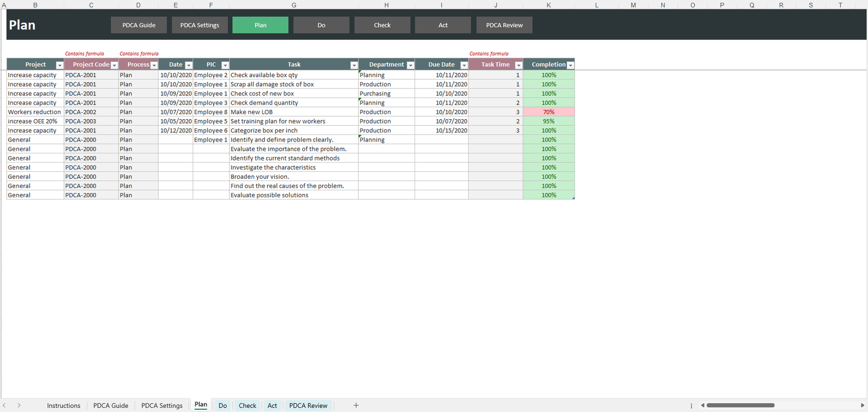
Task: Click horizontal scrollbar left arrow
Action: (x=703, y=405)
